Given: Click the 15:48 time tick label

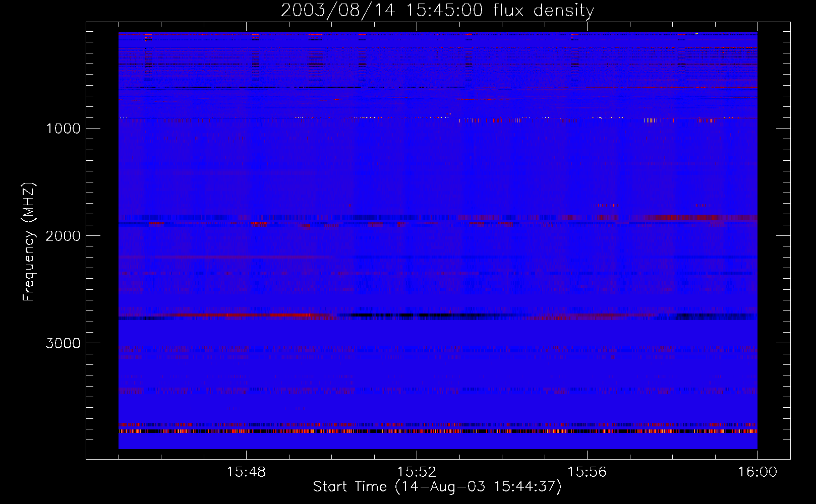Looking at the screenshot, I should point(246,472).
